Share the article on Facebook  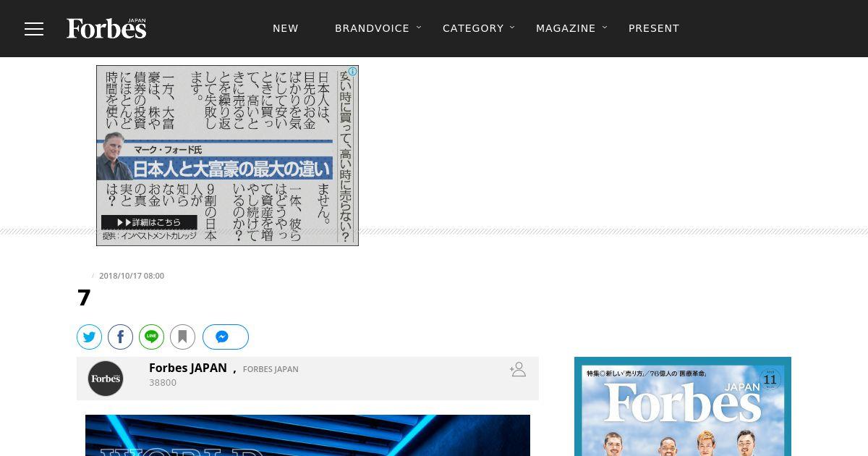[121, 337]
